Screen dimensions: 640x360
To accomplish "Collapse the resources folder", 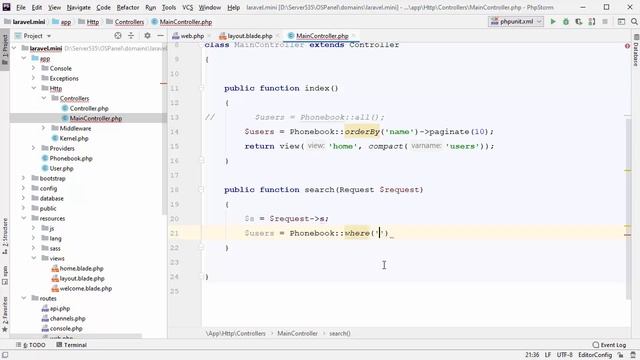I will click(24, 218).
